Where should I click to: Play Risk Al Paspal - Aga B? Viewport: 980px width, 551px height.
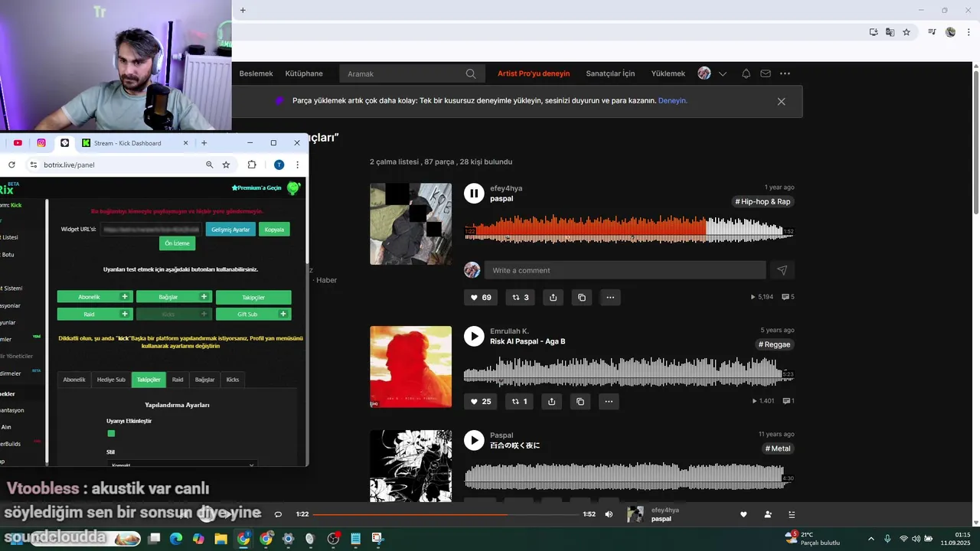pyautogui.click(x=474, y=336)
